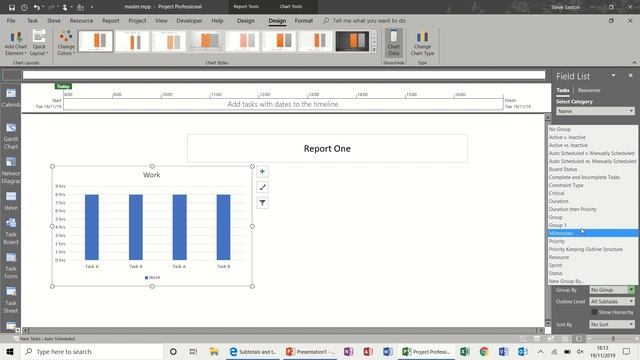Open the Task Sheet view
The width and height of the screenshot is (640, 360).
pos(11,300)
